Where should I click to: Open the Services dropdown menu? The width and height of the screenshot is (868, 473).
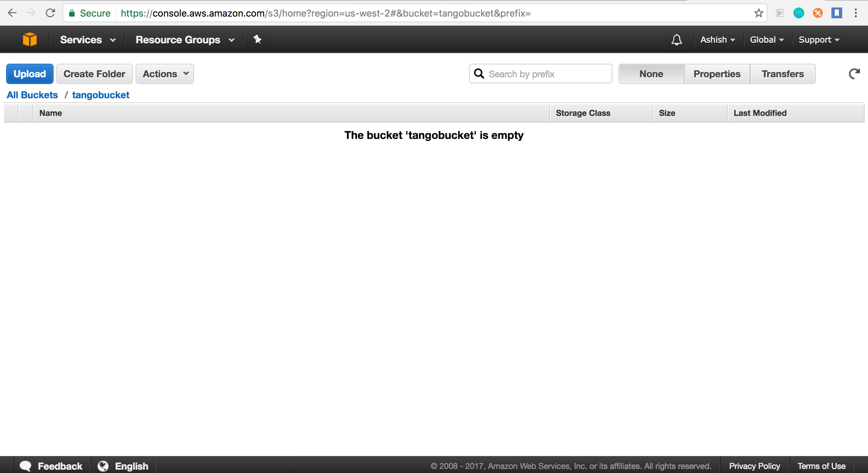pos(88,40)
